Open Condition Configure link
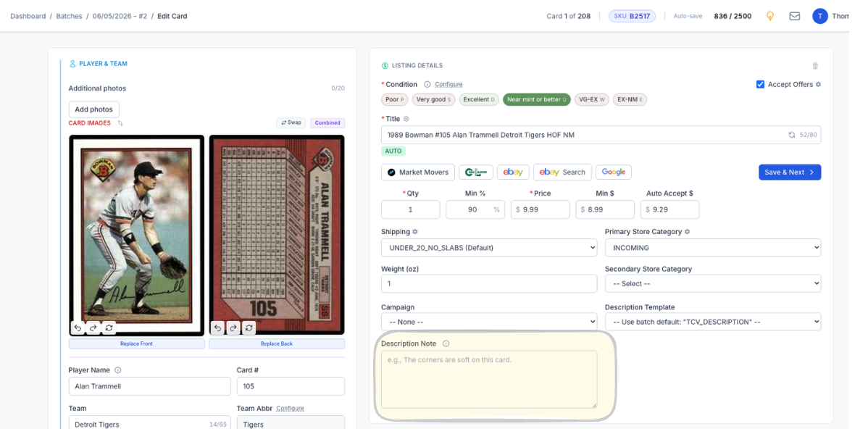 (x=448, y=85)
